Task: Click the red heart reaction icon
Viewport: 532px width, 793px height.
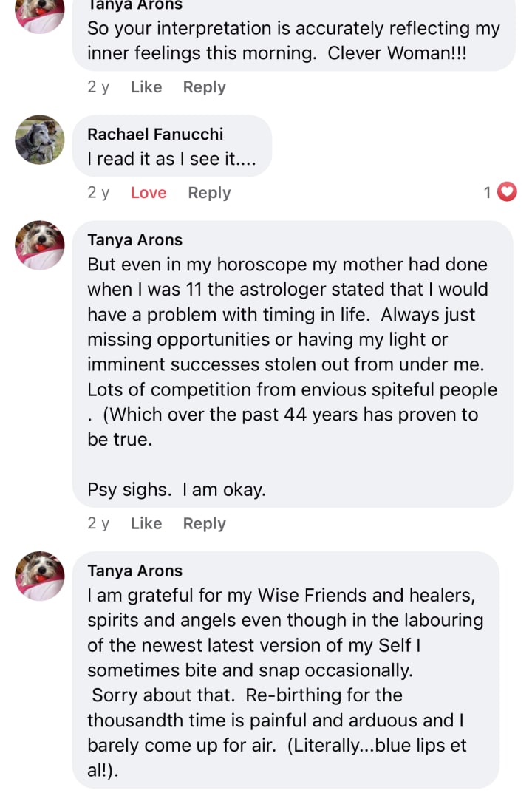Action: (x=507, y=193)
